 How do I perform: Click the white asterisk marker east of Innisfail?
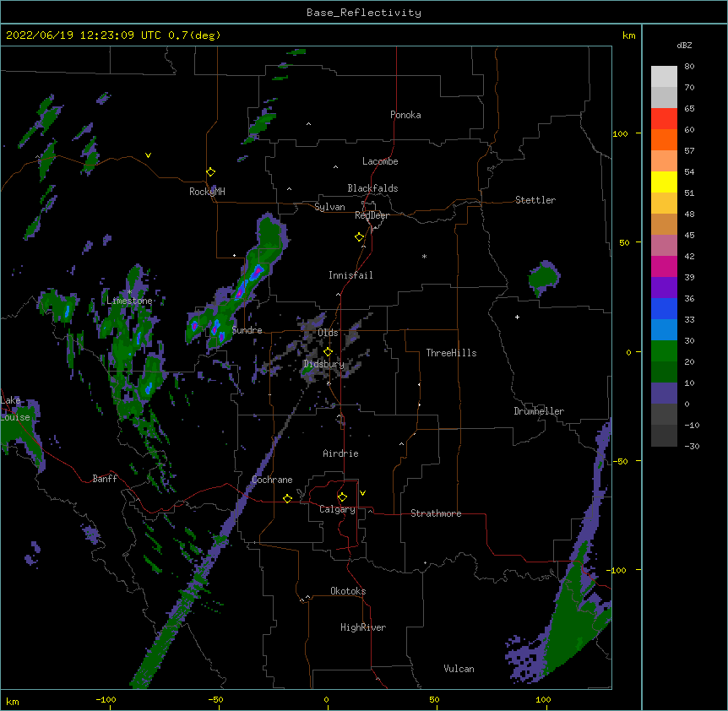click(424, 256)
